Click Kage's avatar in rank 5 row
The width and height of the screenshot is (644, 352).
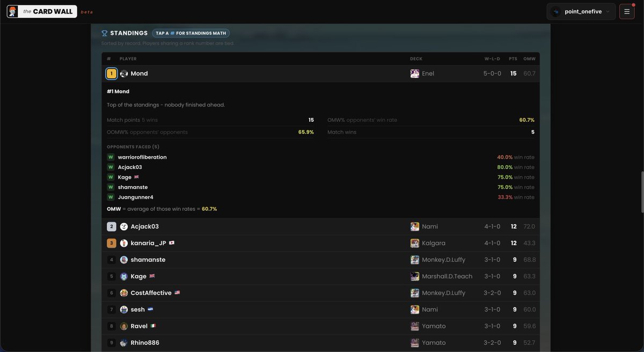tap(124, 276)
